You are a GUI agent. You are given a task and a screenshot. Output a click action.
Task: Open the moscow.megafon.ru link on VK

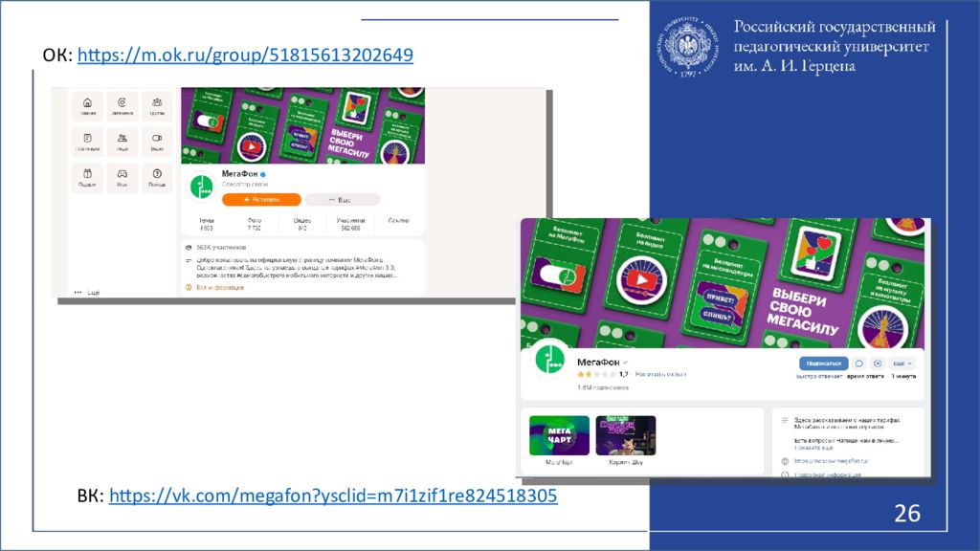point(831,461)
